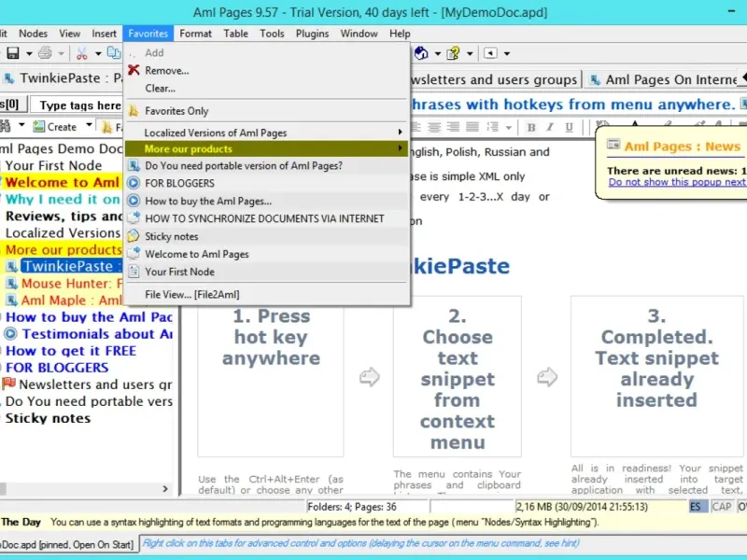This screenshot has height=560, width=747.
Task: Toggle CAP indicator in status bar
Action: coord(721,507)
